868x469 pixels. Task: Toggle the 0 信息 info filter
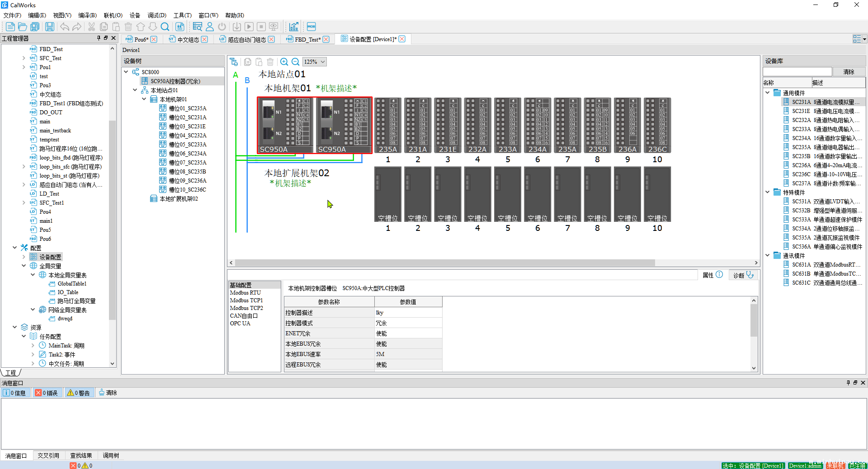[x=15, y=393]
